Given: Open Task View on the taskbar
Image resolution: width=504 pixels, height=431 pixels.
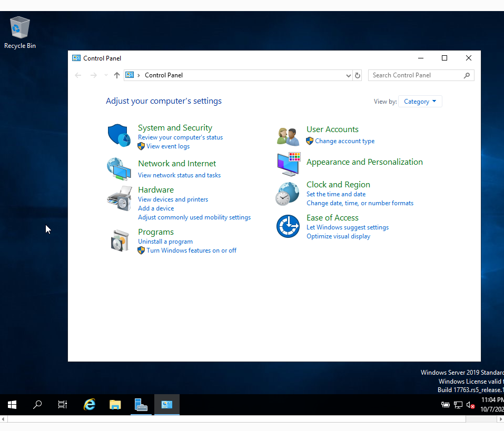Looking at the screenshot, I should coord(62,404).
